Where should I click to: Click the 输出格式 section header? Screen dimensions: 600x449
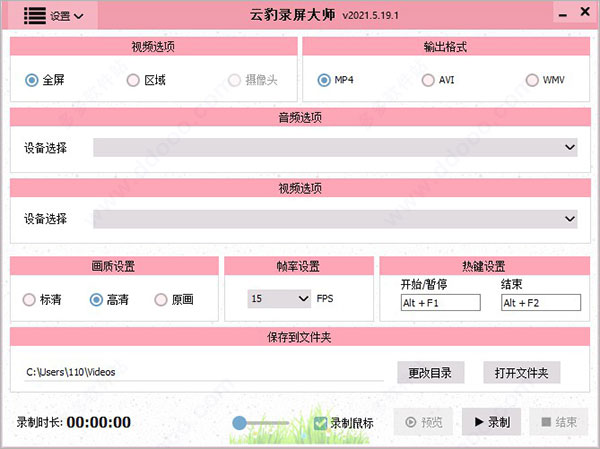[x=446, y=47]
